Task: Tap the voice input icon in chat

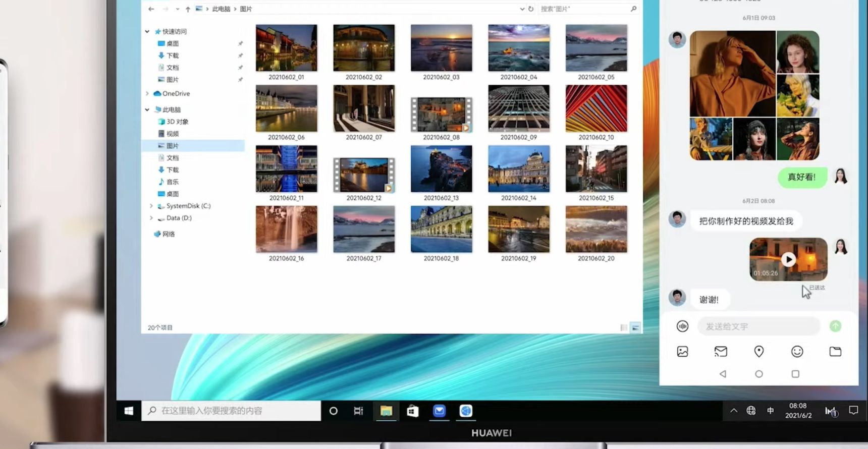Action: click(x=682, y=326)
